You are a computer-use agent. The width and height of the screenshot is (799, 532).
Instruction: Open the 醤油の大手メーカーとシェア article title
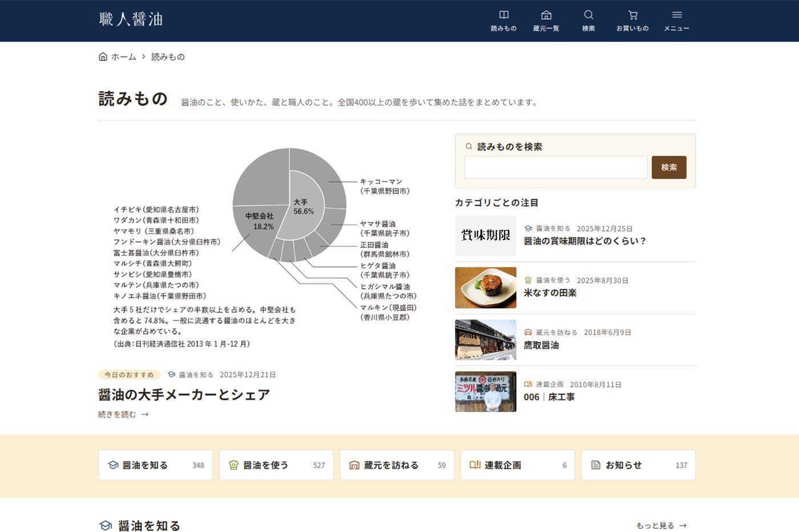pos(184,395)
